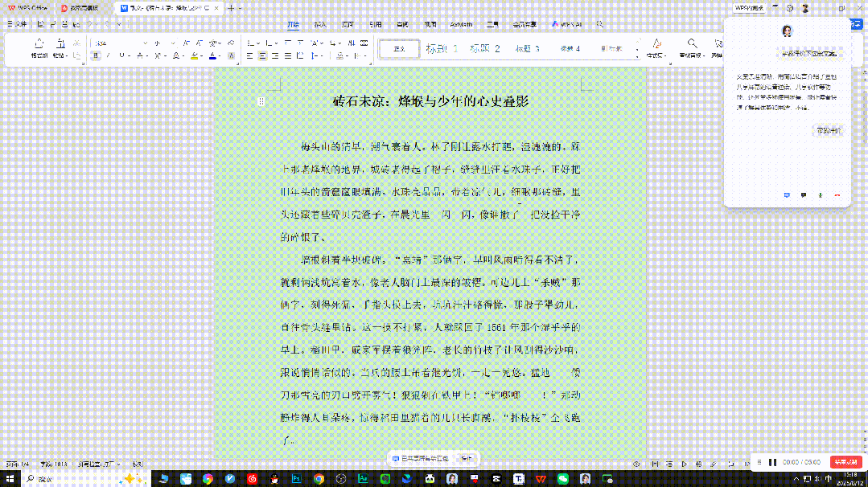The width and height of the screenshot is (868, 487).
Task: Switch to the 插入 ribbon tab
Action: click(320, 24)
